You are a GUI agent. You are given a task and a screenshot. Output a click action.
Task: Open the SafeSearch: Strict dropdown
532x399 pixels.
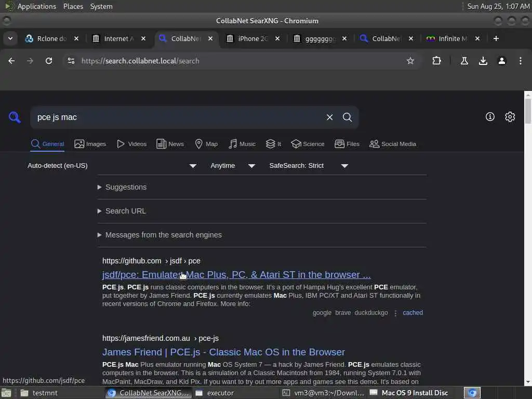[x=309, y=166]
